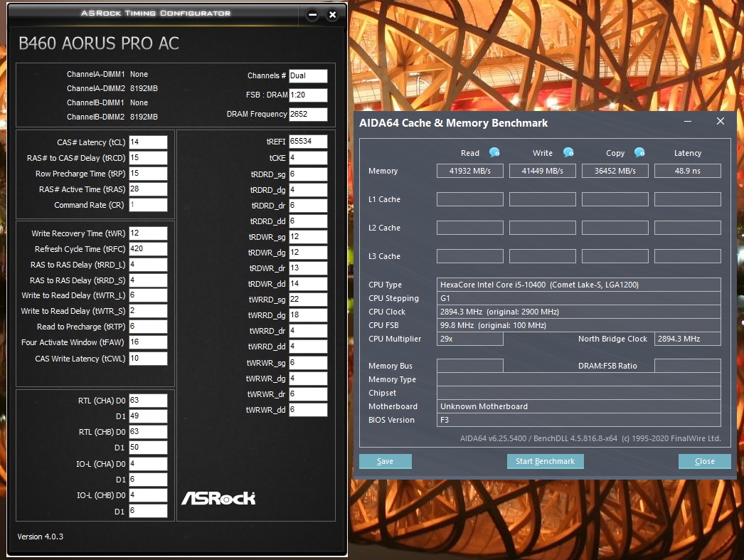Select the Row Precharge Time (tRP) field
744x560 pixels.
point(148,174)
